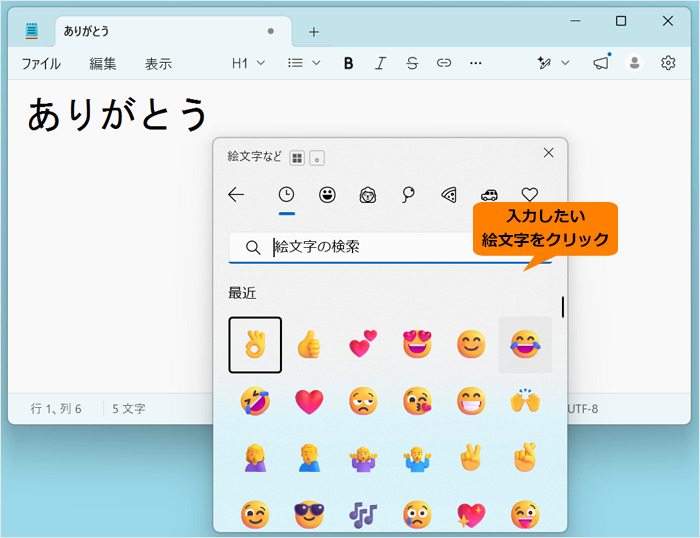Click the Windows key hint icon
Viewport: 700px width, 538px height.
pyautogui.click(x=297, y=158)
